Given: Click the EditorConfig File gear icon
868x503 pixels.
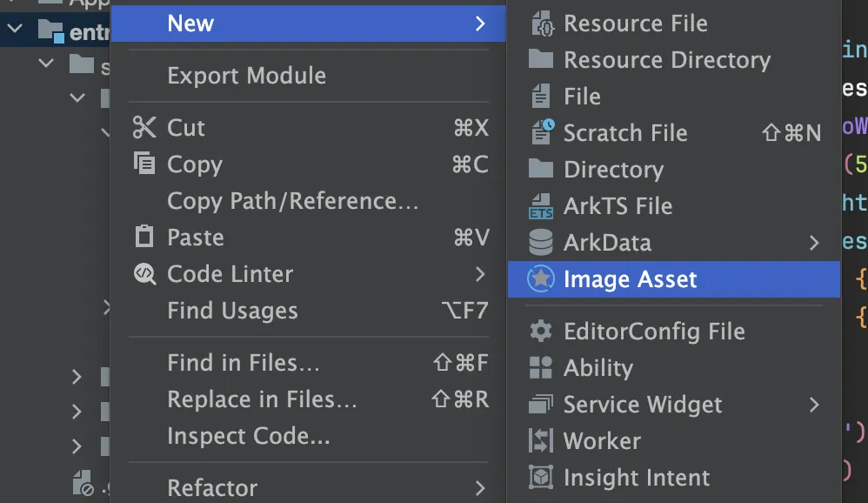Looking at the screenshot, I should [541, 332].
